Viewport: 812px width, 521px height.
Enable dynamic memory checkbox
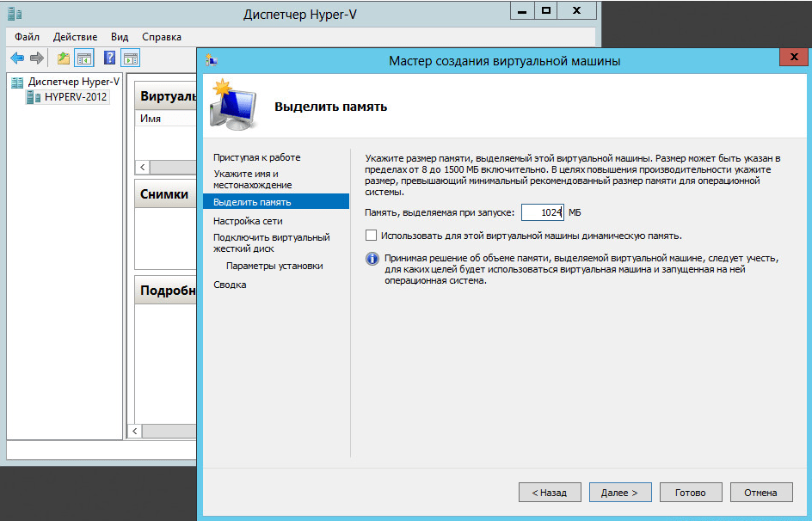(x=371, y=236)
